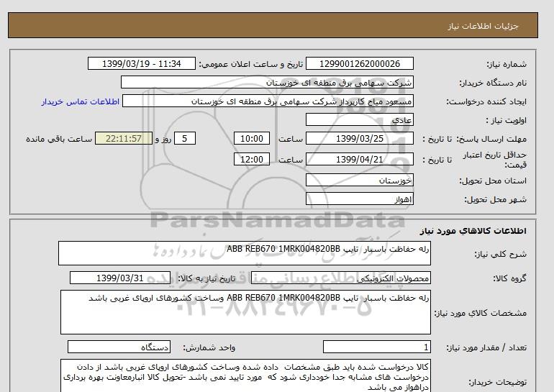Select the public announcement date field 1399/03/19 - 11:34
554x392 pixels.
[141, 64]
